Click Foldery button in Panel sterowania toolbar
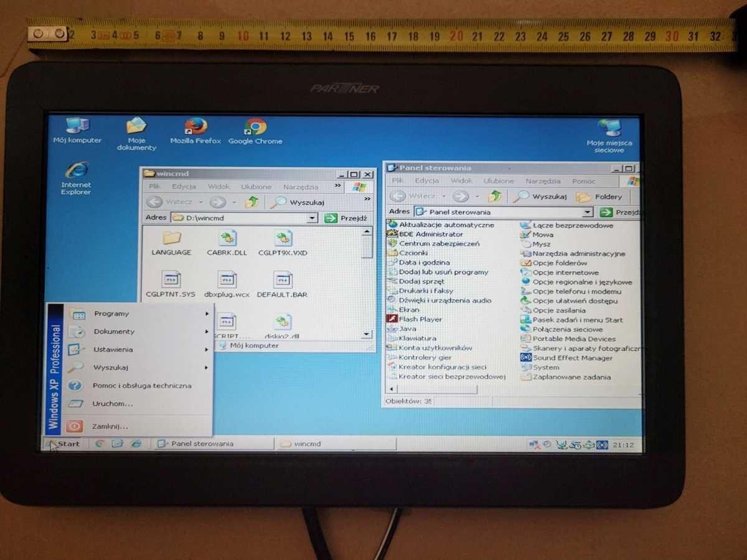 click(x=600, y=197)
